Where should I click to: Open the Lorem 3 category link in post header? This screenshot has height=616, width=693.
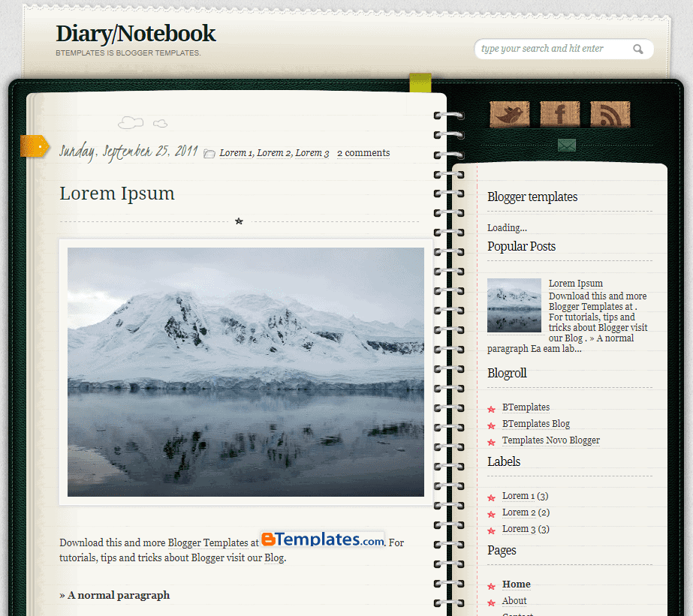pyautogui.click(x=312, y=153)
